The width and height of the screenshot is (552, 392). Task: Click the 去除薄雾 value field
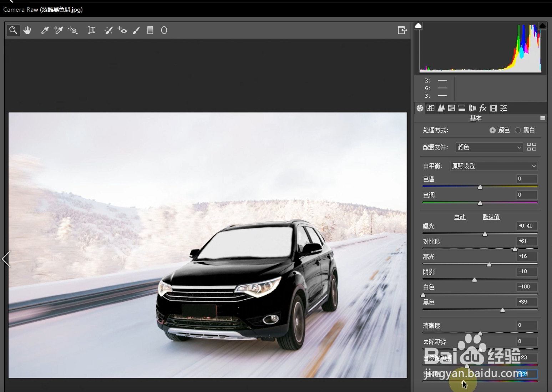(527, 341)
